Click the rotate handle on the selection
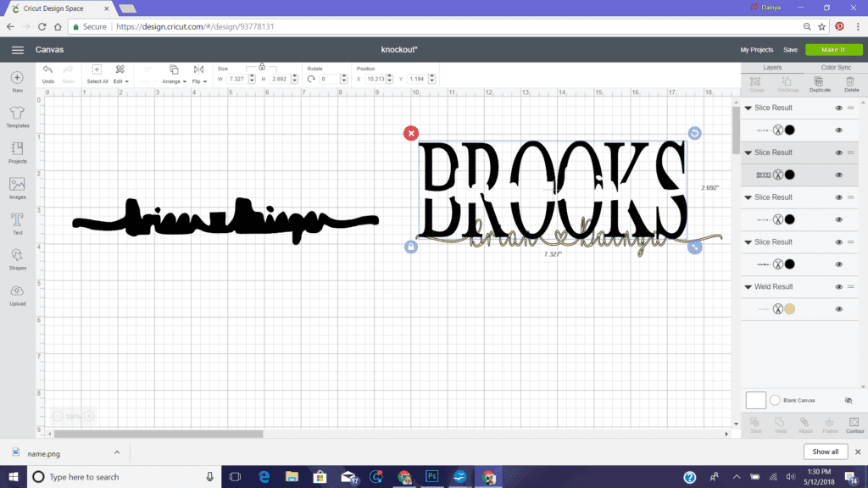The image size is (868, 488). [x=694, y=133]
